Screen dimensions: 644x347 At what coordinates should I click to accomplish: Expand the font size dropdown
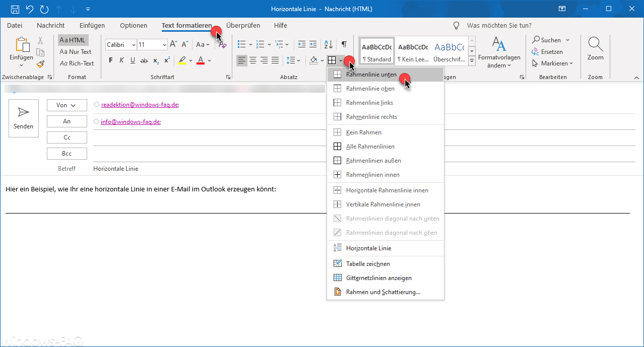click(x=165, y=44)
